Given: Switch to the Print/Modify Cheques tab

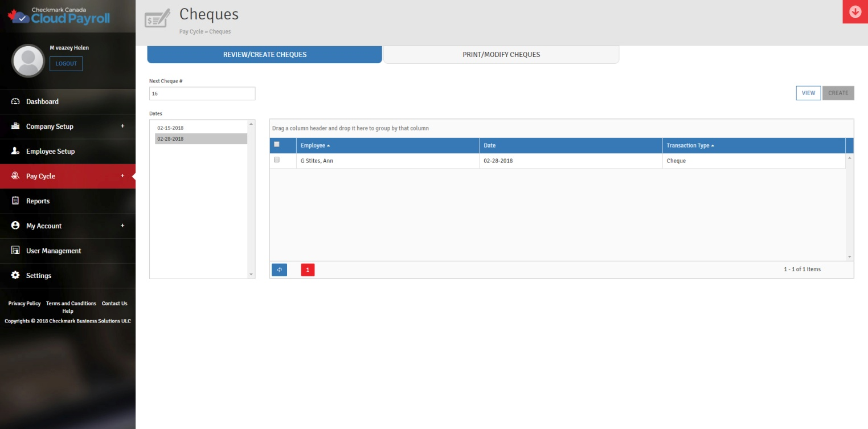Looking at the screenshot, I should coord(501,55).
